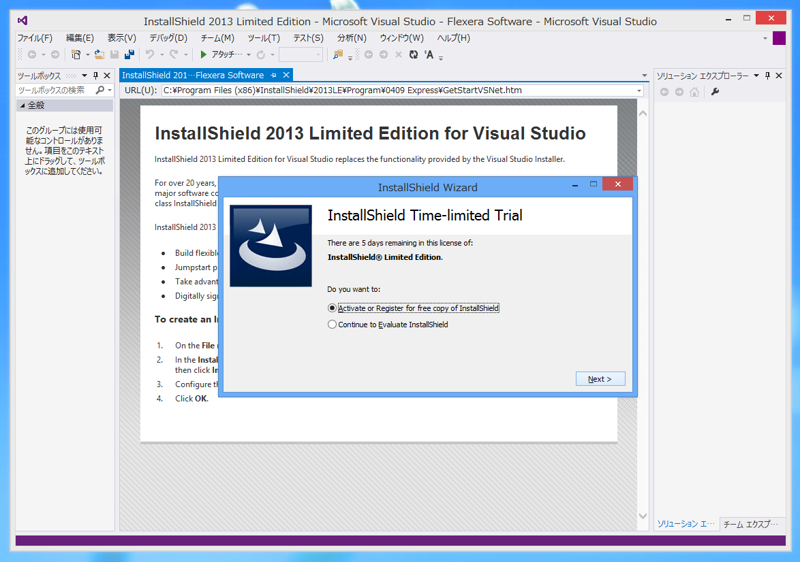800x562 pixels.
Task: Pin the Toolbox panel with pushpin icon
Action: coord(95,75)
